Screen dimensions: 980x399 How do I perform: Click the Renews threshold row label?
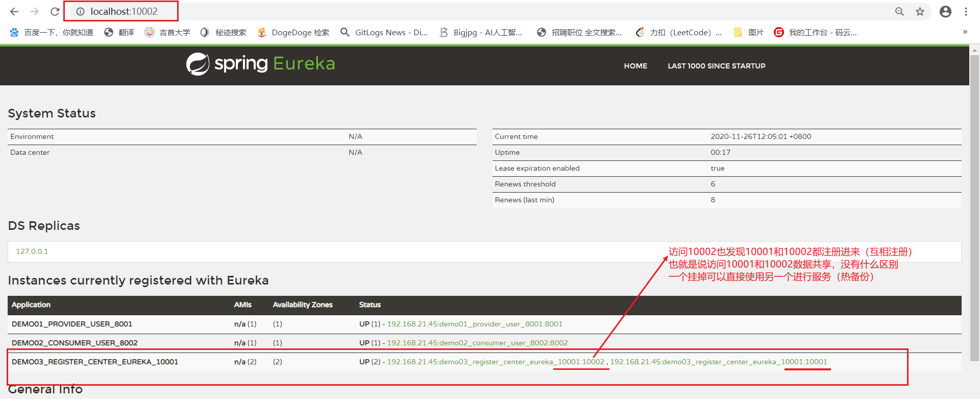tap(525, 184)
